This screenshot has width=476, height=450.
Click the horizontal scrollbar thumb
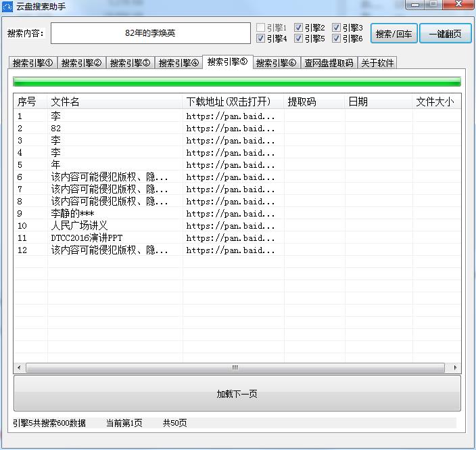(235, 367)
